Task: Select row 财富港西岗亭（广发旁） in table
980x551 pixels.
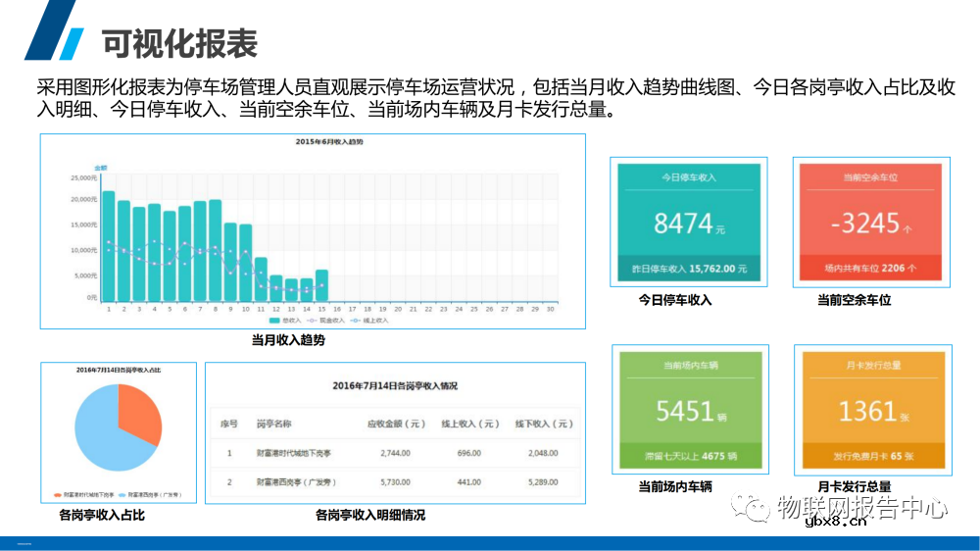Action: (x=395, y=482)
